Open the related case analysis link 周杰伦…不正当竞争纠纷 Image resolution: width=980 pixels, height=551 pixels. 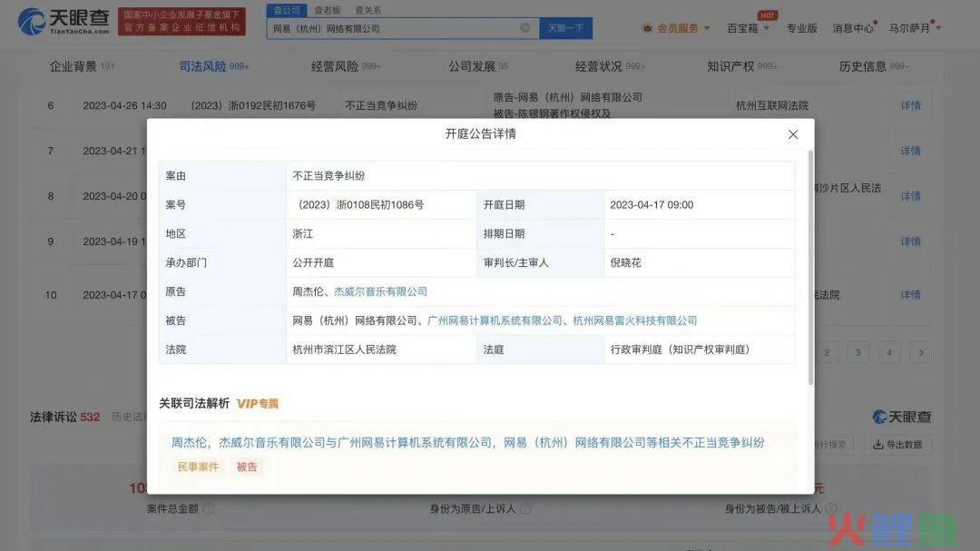(x=468, y=442)
